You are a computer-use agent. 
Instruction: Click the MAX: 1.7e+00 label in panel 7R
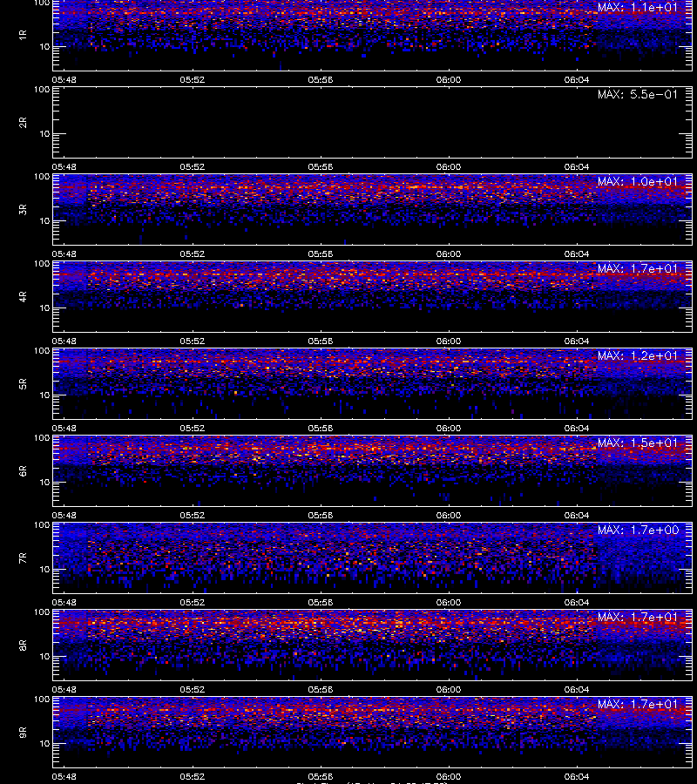tap(638, 530)
